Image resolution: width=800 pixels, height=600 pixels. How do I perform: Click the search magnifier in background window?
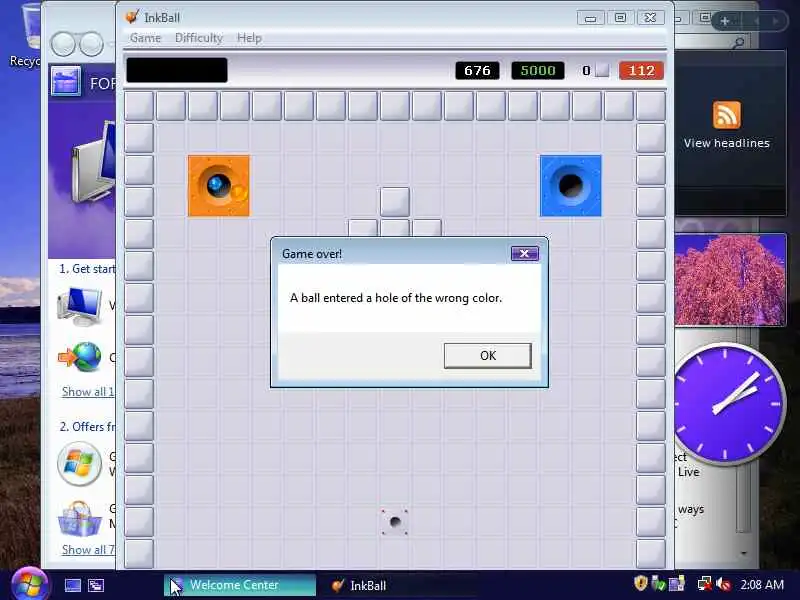point(738,43)
